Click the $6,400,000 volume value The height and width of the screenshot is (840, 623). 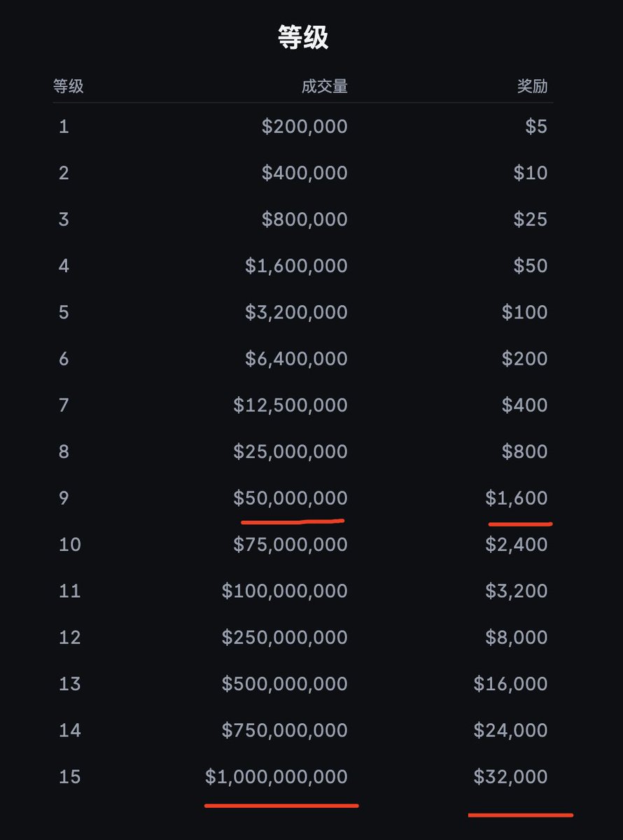[296, 358]
